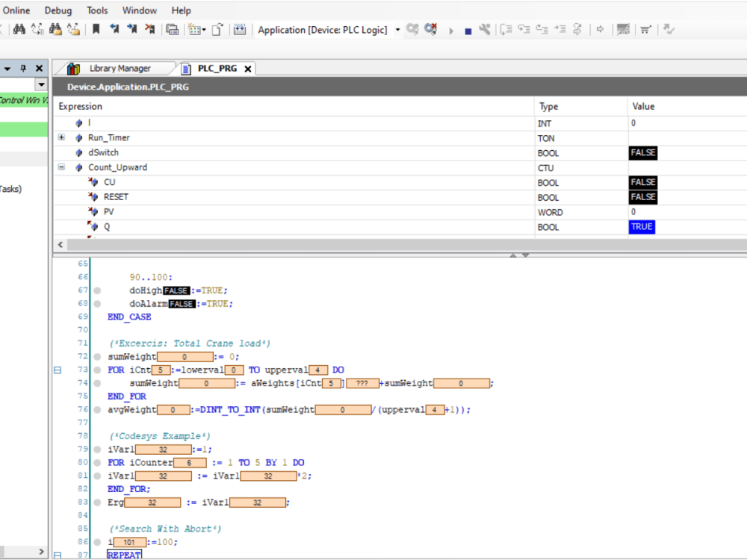Viewport: 747px width, 560px height.
Task: Collapse the Count_Upward variable node
Action: [x=61, y=167]
